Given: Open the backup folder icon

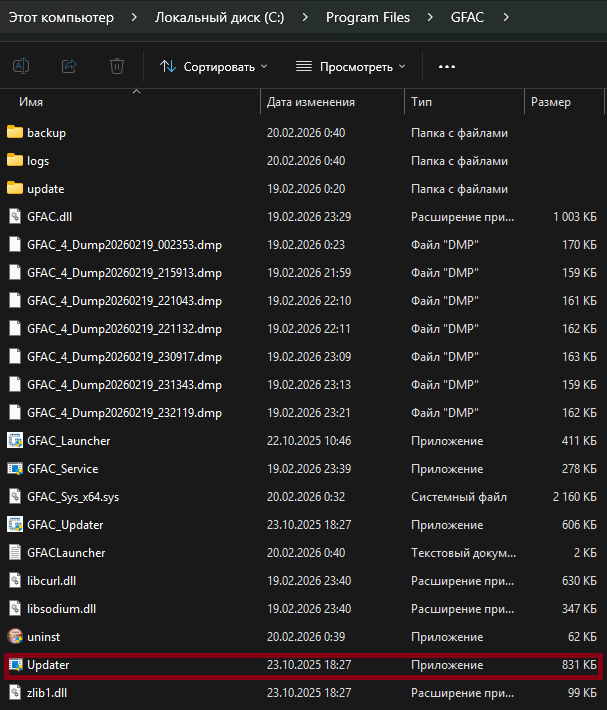Looking at the screenshot, I should point(14,132).
